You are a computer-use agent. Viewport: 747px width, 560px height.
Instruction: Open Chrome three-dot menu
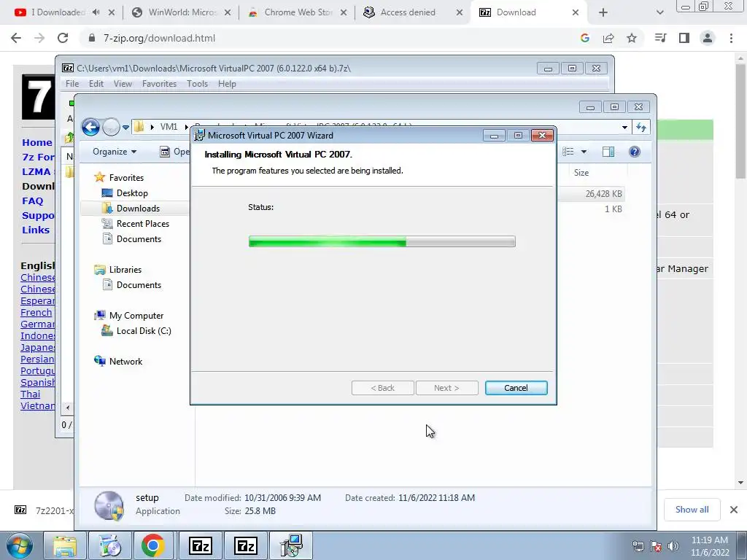(x=731, y=38)
